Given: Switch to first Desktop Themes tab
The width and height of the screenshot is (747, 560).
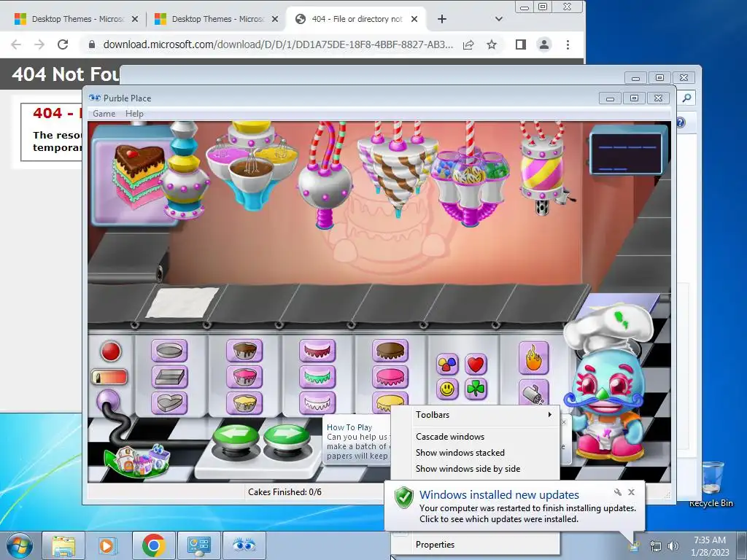Looking at the screenshot, I should (76, 19).
